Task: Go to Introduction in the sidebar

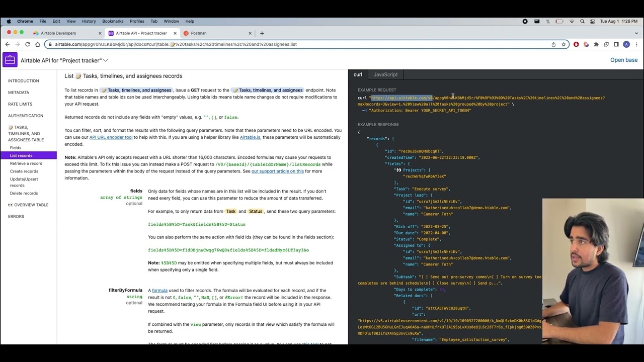Action: click(23, 80)
